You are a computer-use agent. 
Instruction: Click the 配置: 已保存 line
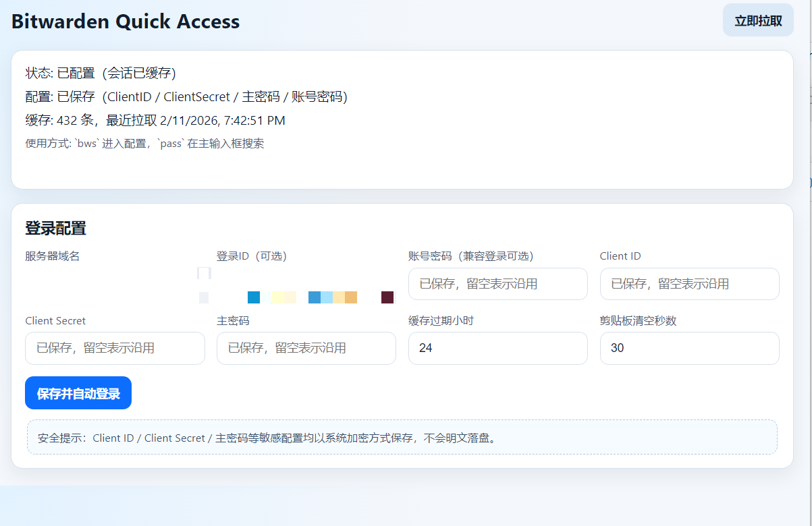click(186, 96)
